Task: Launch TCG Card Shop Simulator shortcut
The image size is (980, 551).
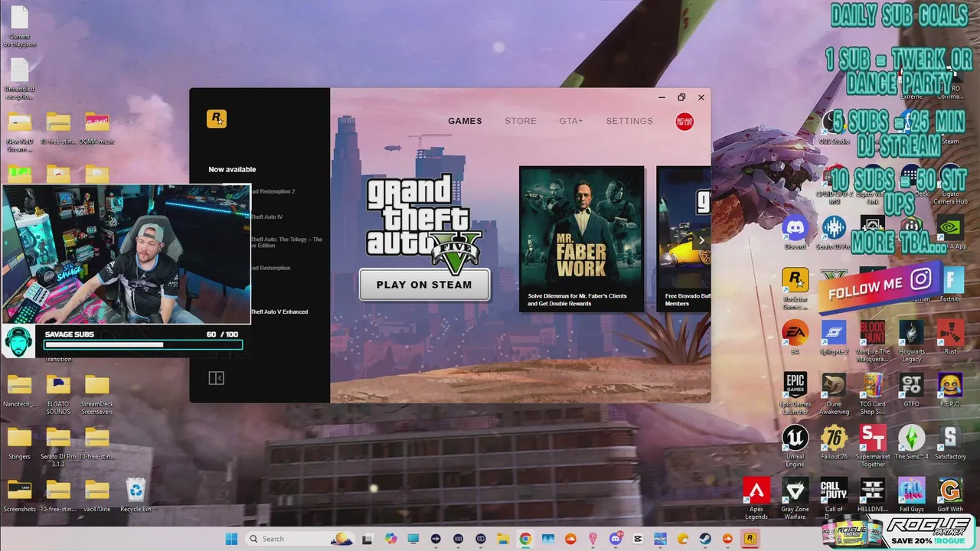Action: [x=872, y=394]
